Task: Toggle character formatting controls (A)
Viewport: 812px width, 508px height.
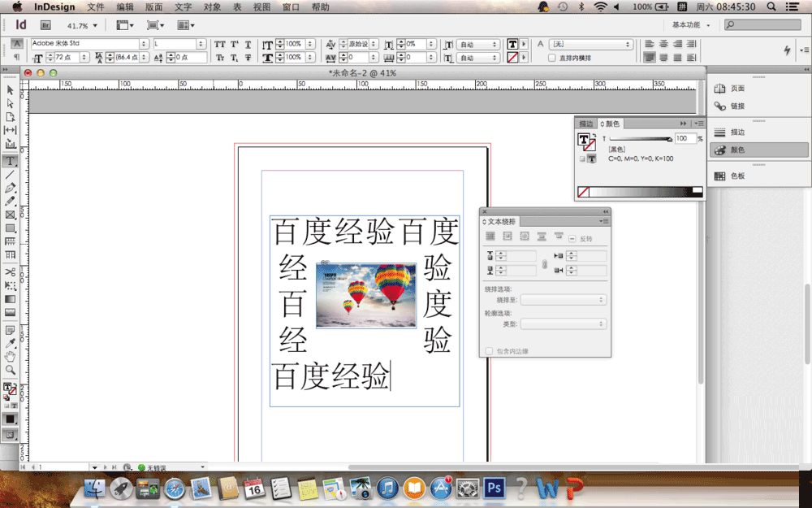Action: tap(17, 44)
